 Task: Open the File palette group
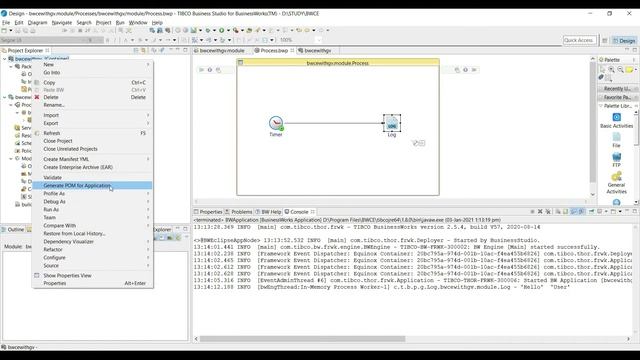tap(616, 140)
